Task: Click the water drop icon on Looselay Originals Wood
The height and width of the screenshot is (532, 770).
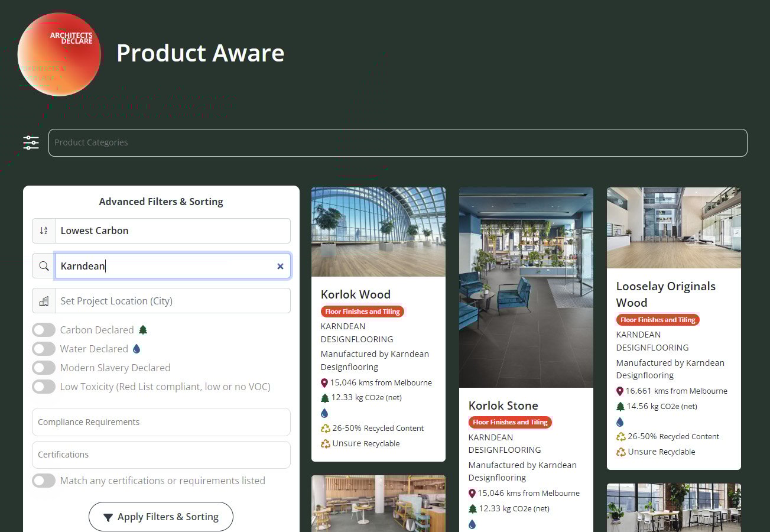Action: coord(620,422)
